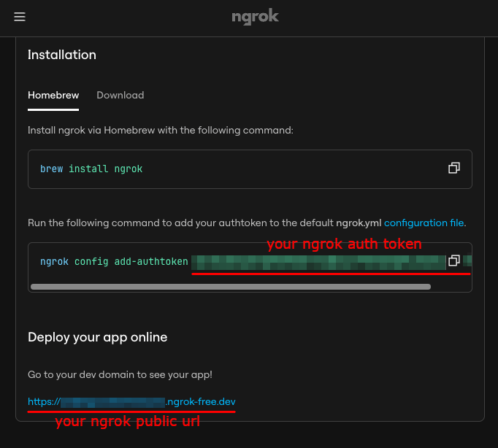Click 'Install ngrok via Homebrew' instruction text
The image size is (498, 448).
(x=161, y=131)
